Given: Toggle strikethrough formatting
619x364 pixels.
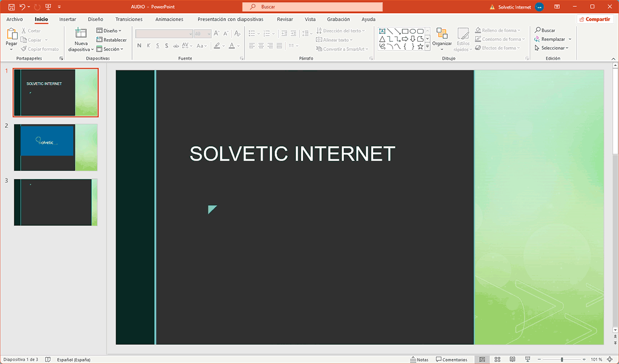Looking at the screenshot, I should [177, 46].
